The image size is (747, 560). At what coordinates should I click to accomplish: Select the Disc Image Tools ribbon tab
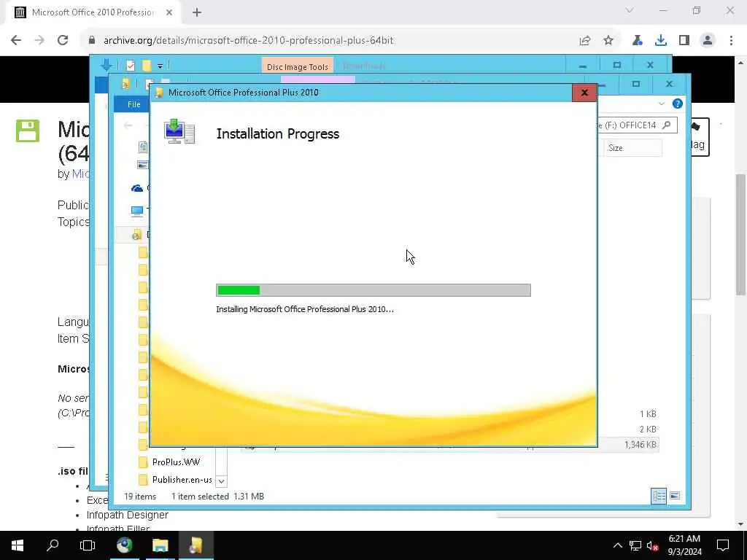(x=298, y=66)
